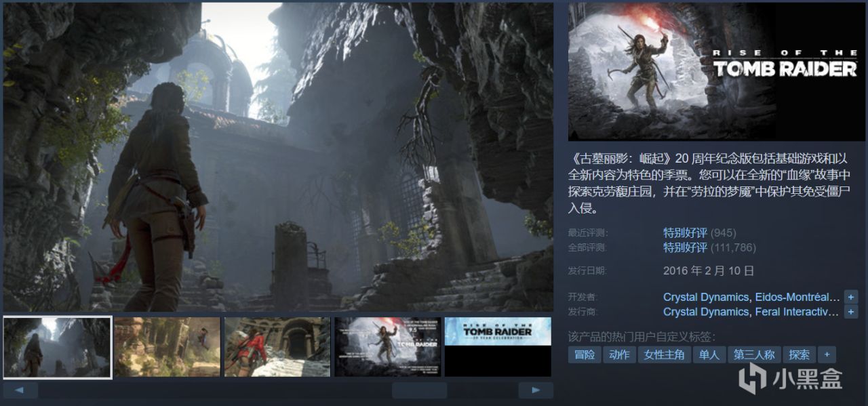The width and height of the screenshot is (868, 406).
Task: Open Feral Interactive publisher link
Action: (796, 312)
